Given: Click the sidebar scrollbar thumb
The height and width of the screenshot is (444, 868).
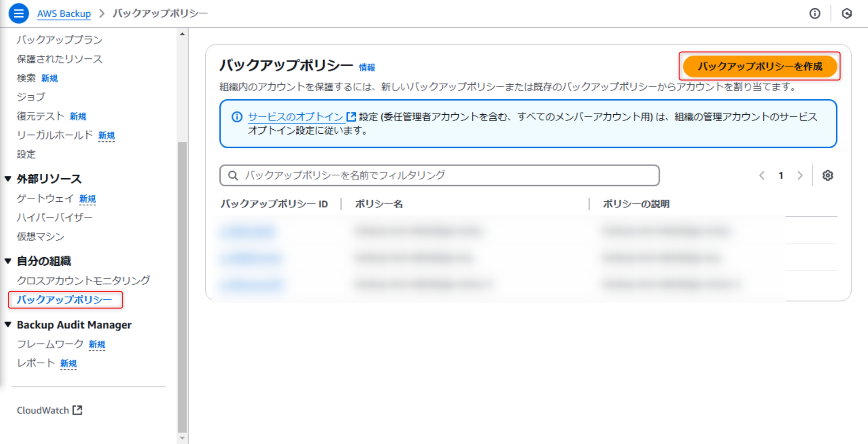Looking at the screenshot, I should (182, 287).
